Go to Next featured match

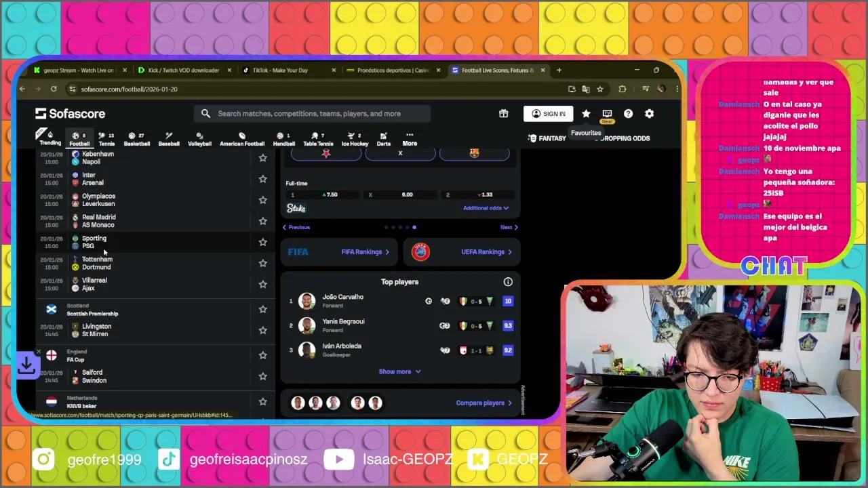click(x=509, y=227)
